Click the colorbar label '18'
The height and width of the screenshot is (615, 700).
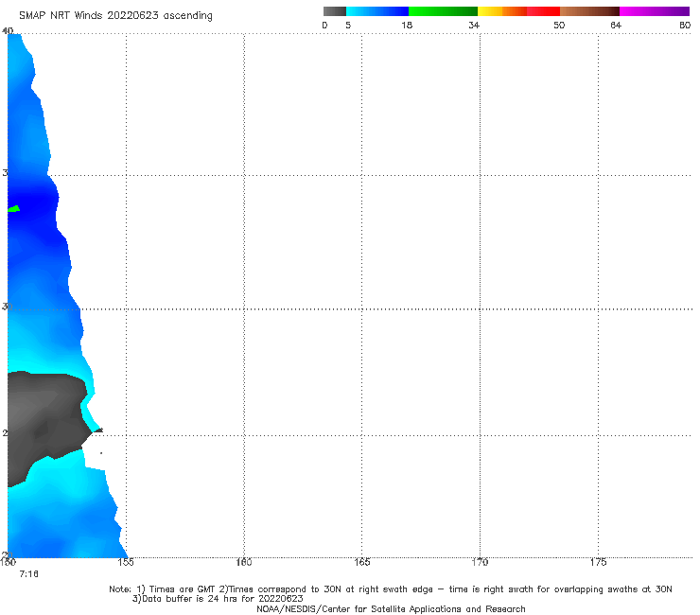pos(407,26)
